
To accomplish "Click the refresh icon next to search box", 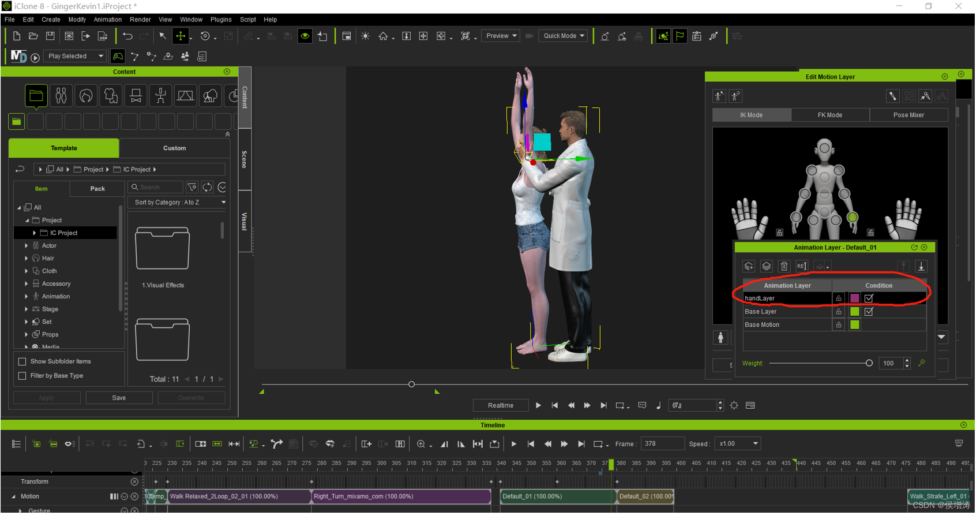I will pos(207,187).
